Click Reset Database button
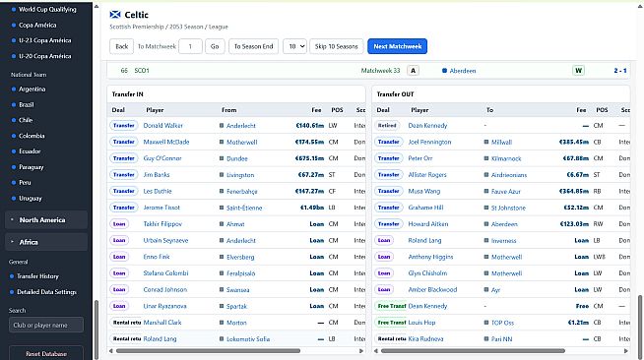The image size is (644, 360). (x=46, y=353)
